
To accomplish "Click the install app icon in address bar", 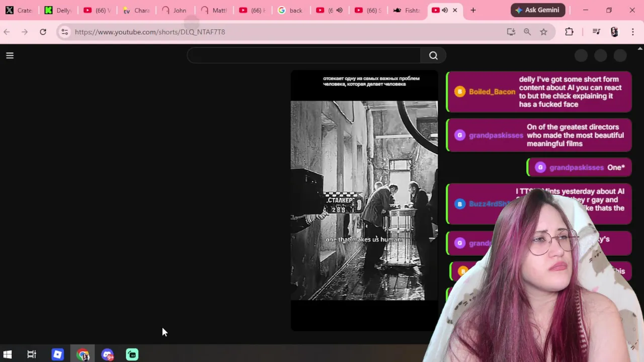I will coord(511,32).
